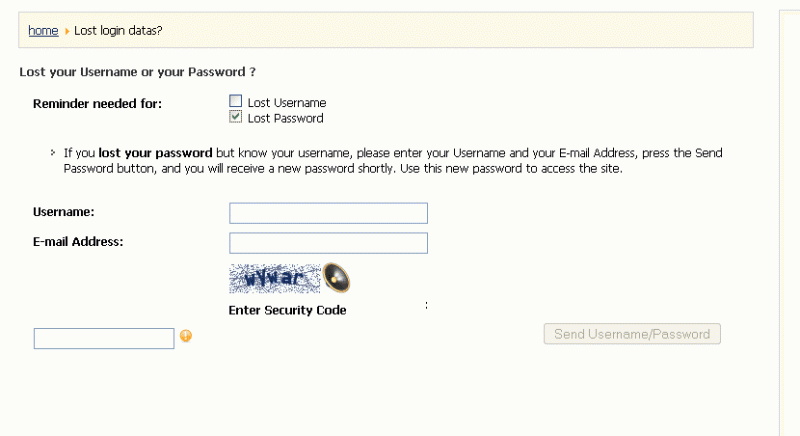Screen dimensions: 800x436
Task: Focus the Username input field
Action: tap(328, 213)
